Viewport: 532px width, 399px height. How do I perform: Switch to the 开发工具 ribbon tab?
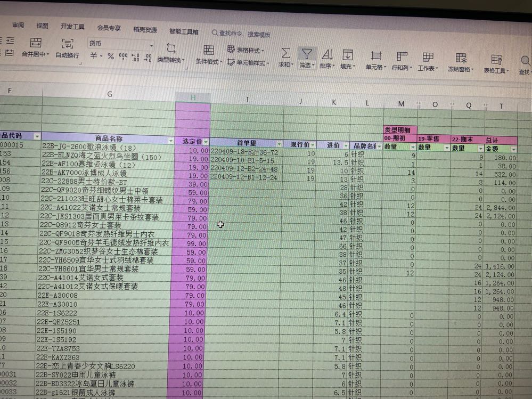72,27
